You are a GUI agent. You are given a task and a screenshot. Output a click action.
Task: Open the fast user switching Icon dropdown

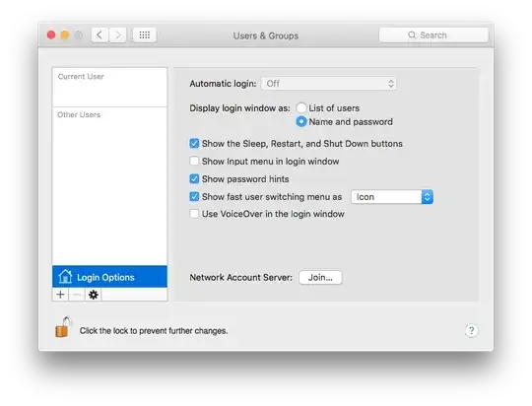[392, 197]
